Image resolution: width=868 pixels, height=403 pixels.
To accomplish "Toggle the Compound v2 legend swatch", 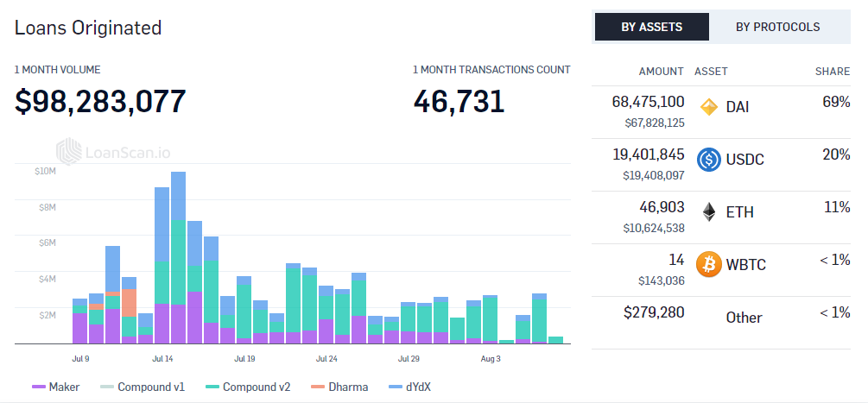I will point(212,387).
